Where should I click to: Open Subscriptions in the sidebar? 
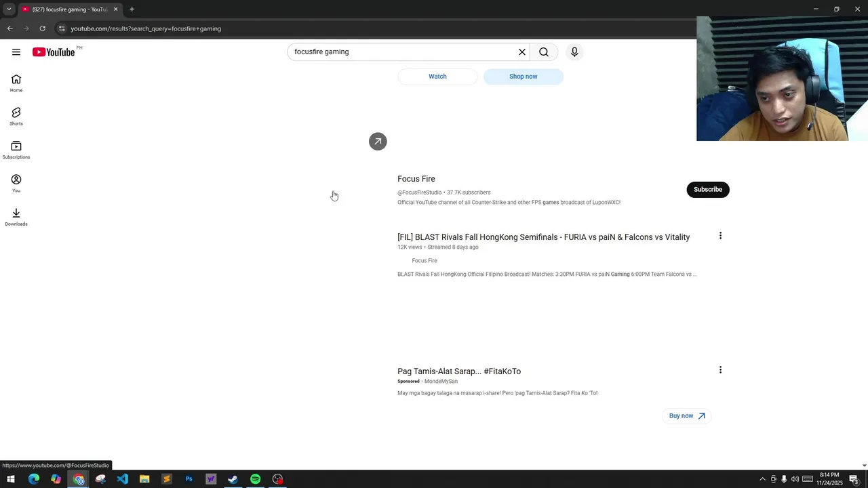pyautogui.click(x=16, y=150)
